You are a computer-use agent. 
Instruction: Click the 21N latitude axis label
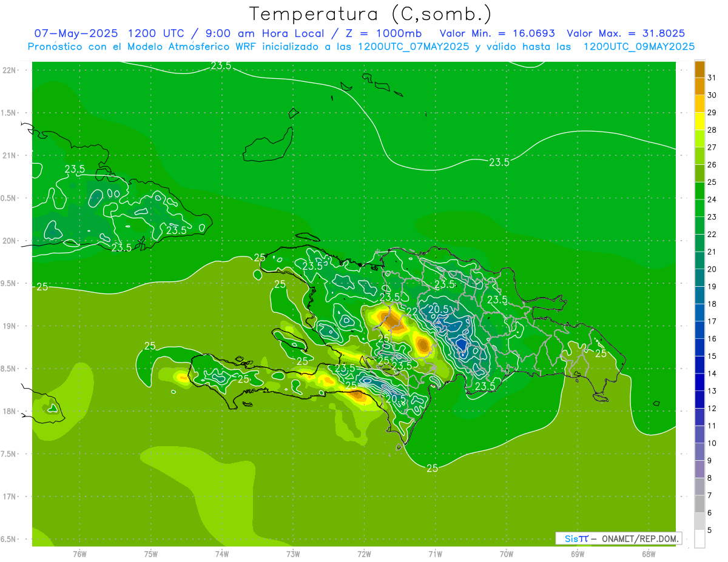10,155
